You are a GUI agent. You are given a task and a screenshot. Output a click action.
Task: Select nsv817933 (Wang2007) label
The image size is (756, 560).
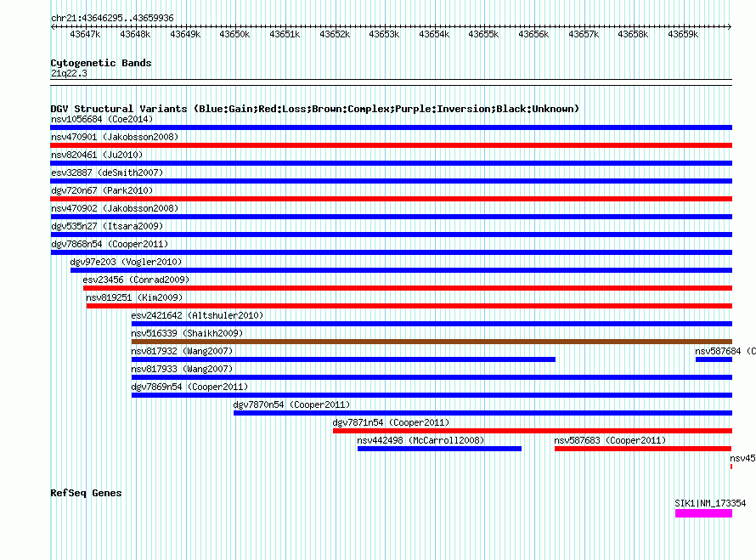[182, 369]
